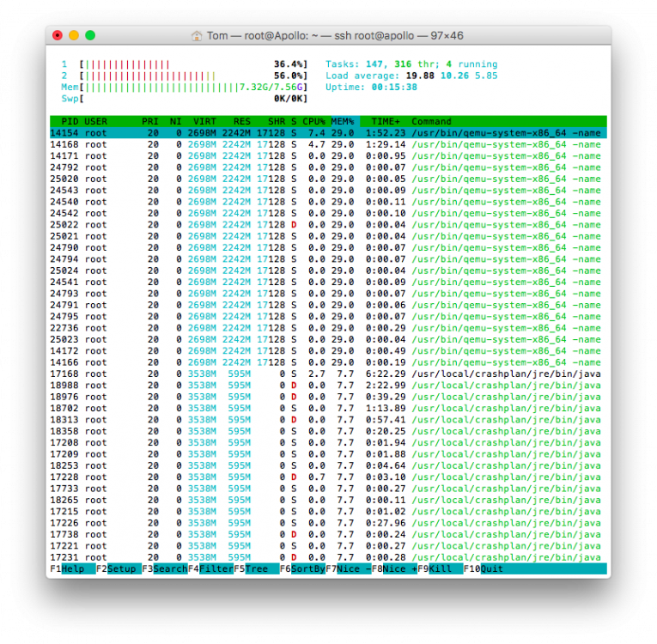
Task: Select process row PID 18702
Action: click(328, 409)
